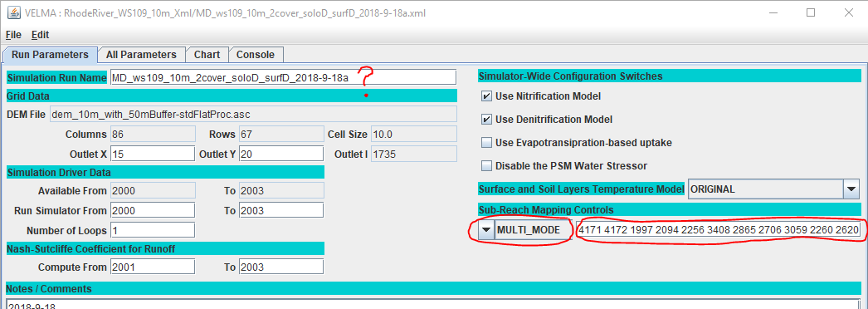Image resolution: width=868 pixels, height=309 pixels.
Task: Click the Cell Size value 10.0
Action: tap(414, 134)
